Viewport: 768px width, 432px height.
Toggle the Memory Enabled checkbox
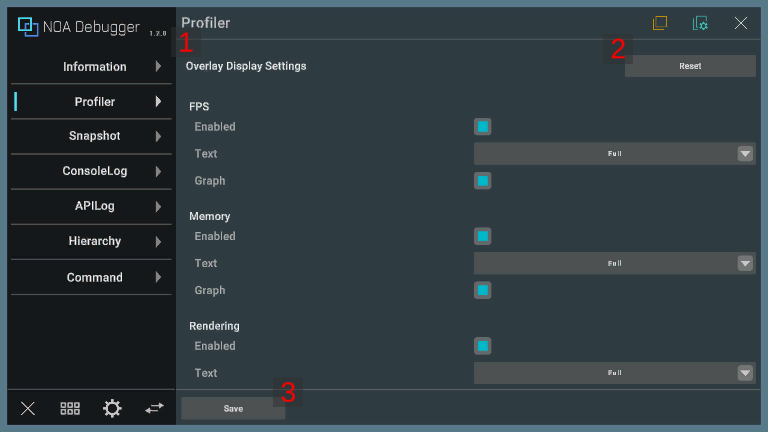[x=483, y=236]
